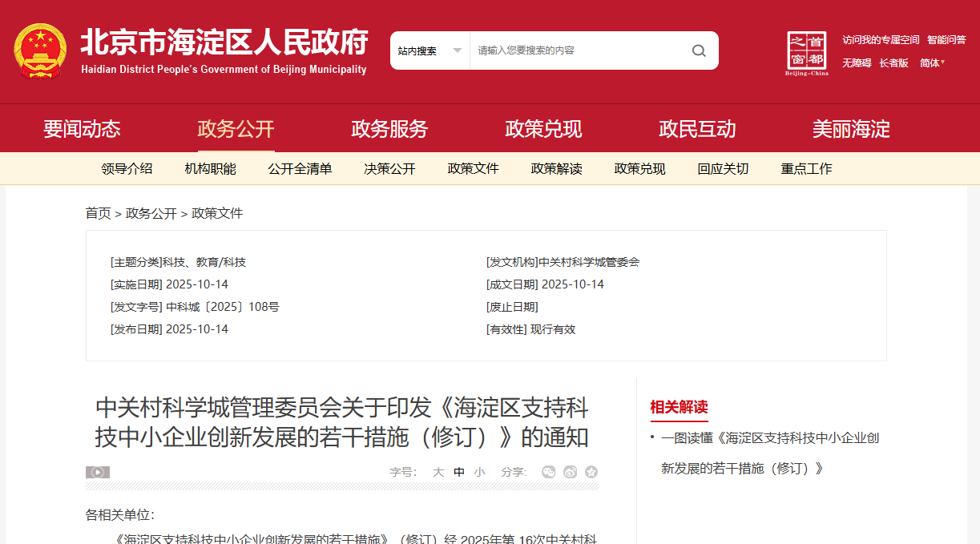980x544 pixels.
Task: Share the article to WeChat
Action: [549, 472]
